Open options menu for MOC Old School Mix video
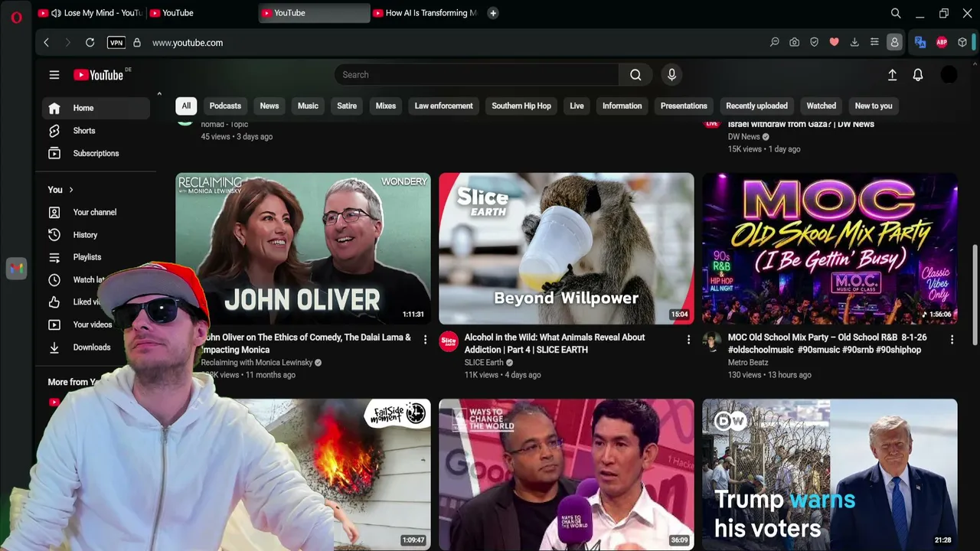 [x=952, y=339]
